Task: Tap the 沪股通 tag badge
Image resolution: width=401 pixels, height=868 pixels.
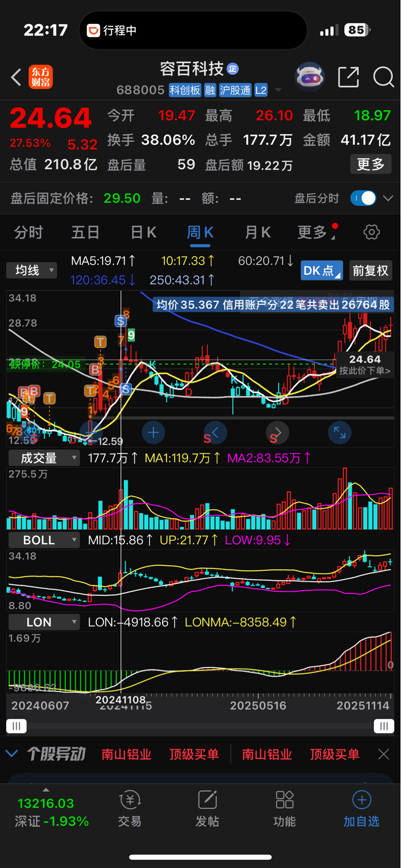Action: pyautogui.click(x=235, y=90)
